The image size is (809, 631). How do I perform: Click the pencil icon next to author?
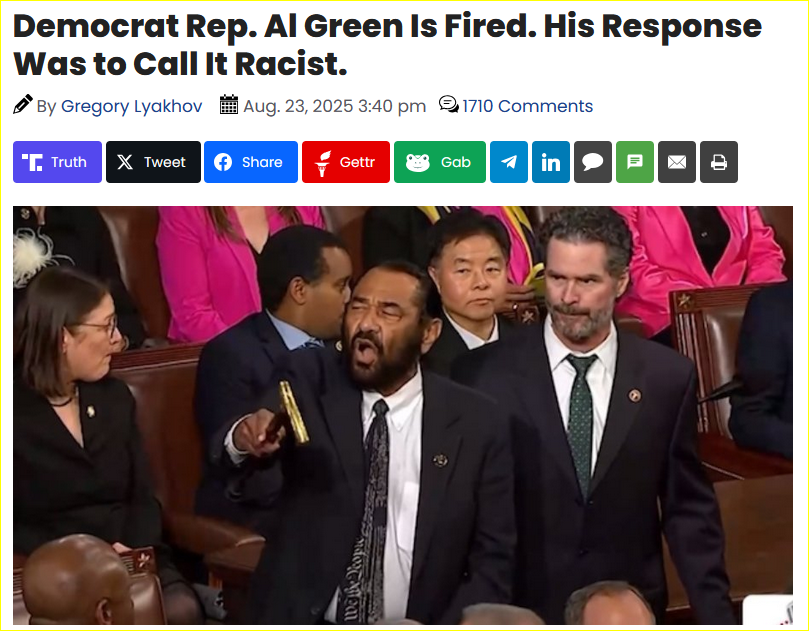pos(23,104)
